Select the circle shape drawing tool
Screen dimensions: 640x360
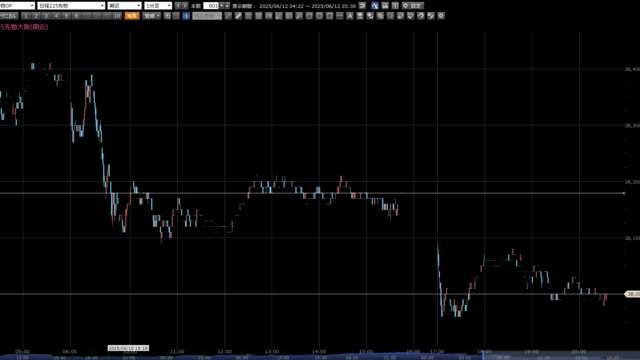(x=319, y=16)
